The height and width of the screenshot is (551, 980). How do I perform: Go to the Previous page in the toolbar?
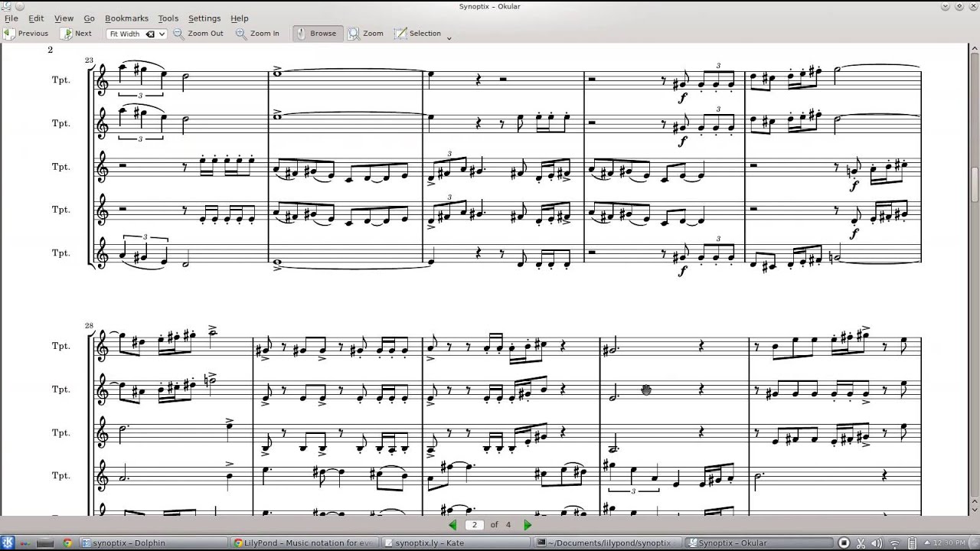coord(26,34)
